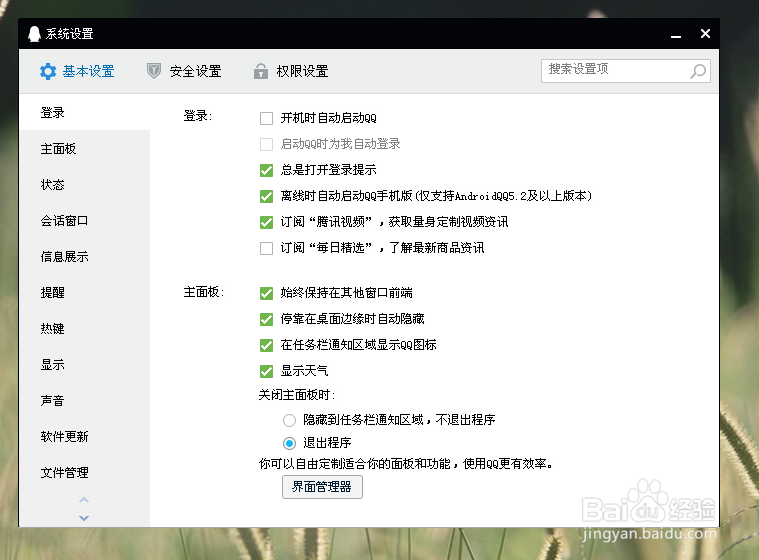The image size is (759, 560).
Task: Close the 系统设置 window
Action: point(705,33)
